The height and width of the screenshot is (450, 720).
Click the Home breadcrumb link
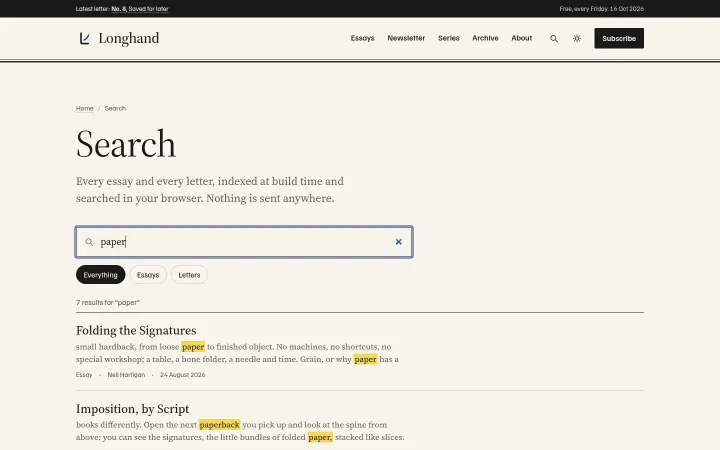(x=84, y=108)
